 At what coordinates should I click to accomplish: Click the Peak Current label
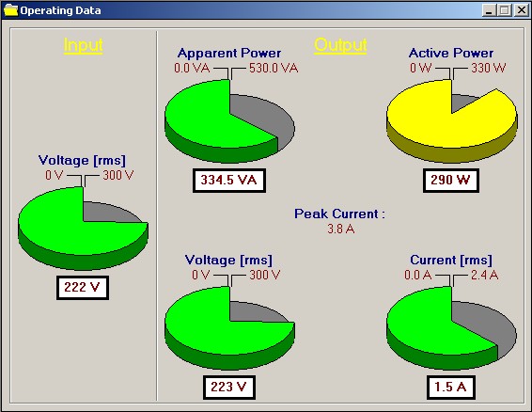point(339,214)
